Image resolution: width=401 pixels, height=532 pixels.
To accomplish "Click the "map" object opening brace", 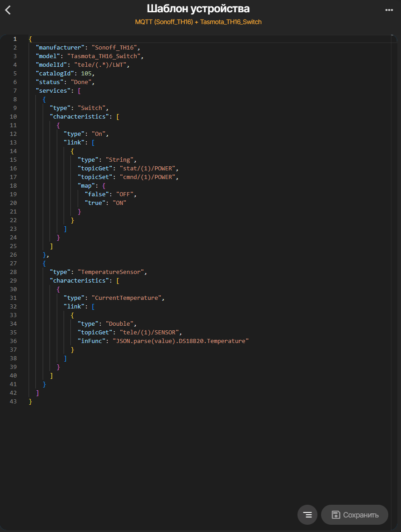I will 104,186.
